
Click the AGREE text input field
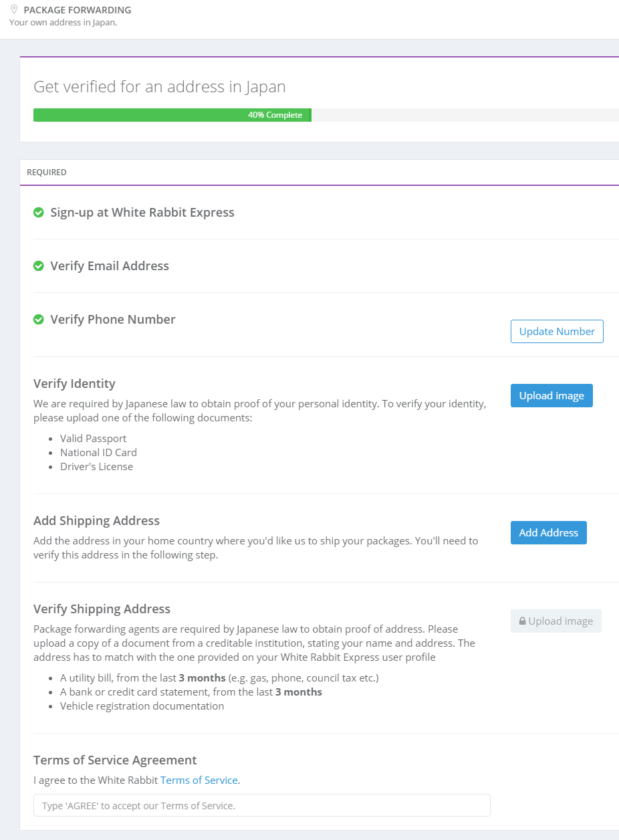point(262,805)
